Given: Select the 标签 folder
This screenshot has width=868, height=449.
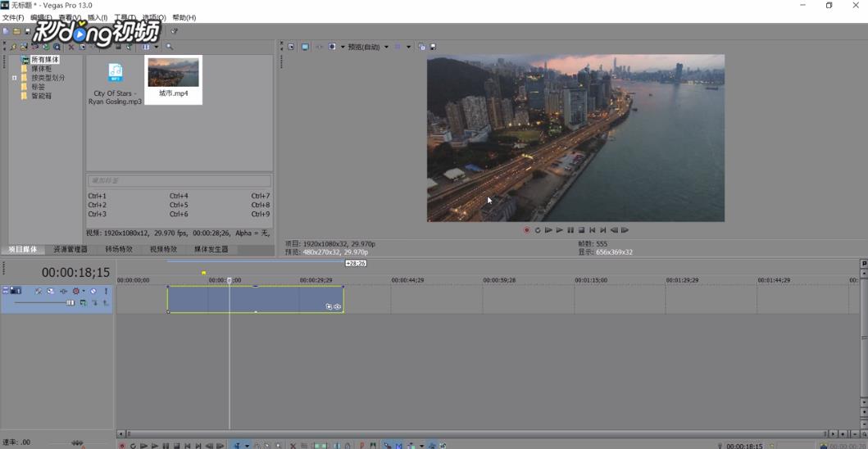Looking at the screenshot, I should pyautogui.click(x=39, y=87).
